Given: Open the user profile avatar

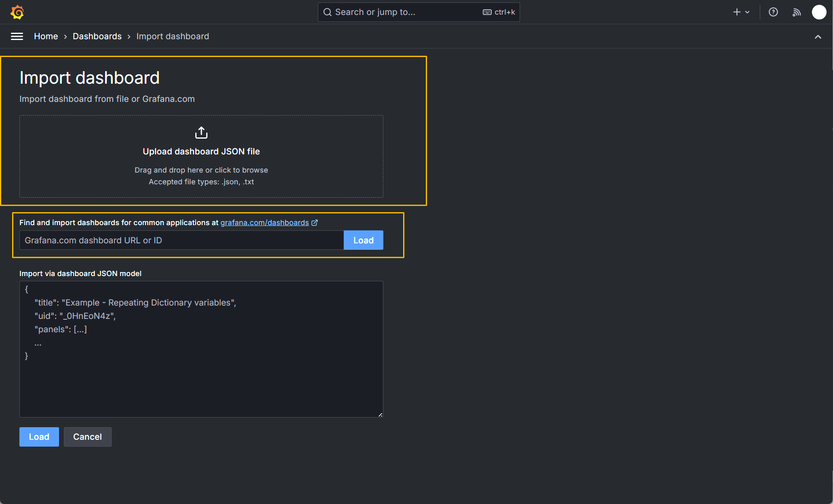Looking at the screenshot, I should 819,12.
